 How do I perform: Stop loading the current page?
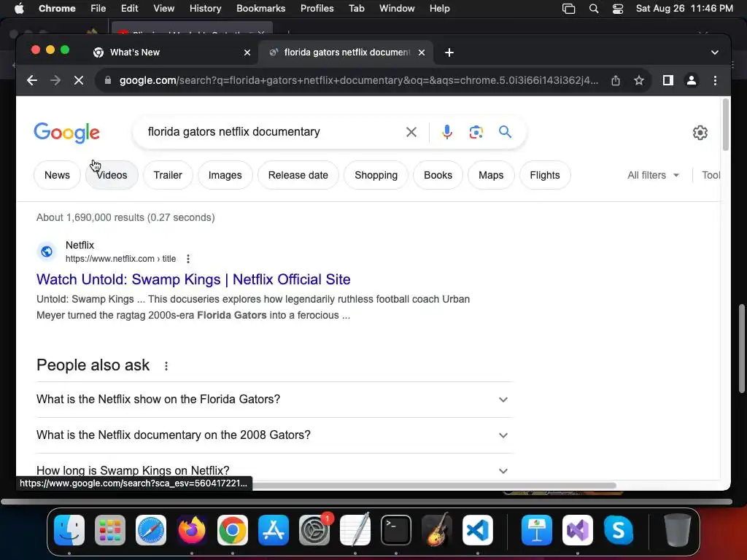click(79, 80)
